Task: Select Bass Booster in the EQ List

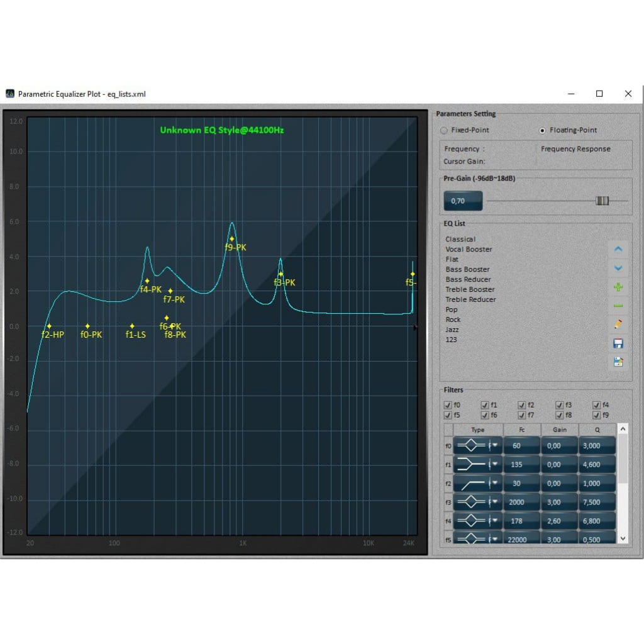Action: (467, 269)
